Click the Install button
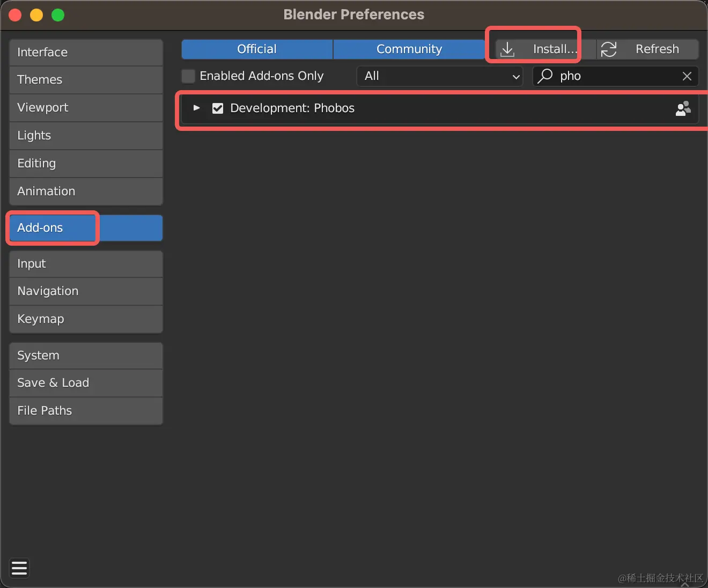Viewport: 708px width, 588px height. pyautogui.click(x=542, y=49)
